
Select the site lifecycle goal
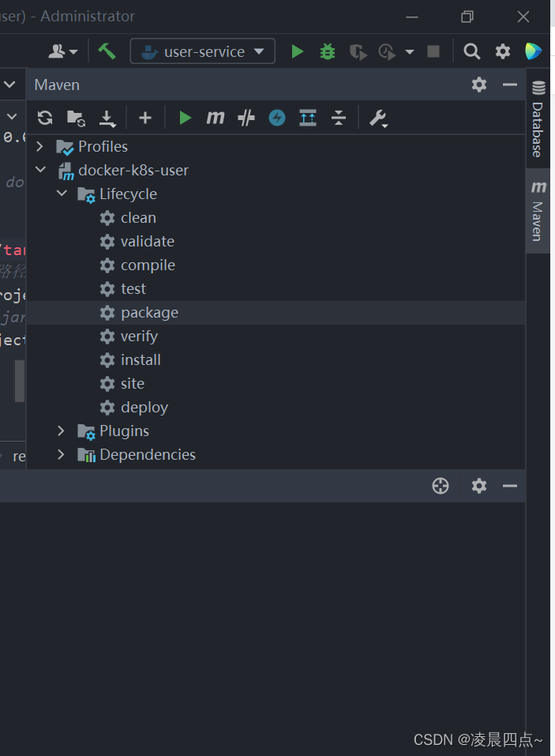coord(133,384)
